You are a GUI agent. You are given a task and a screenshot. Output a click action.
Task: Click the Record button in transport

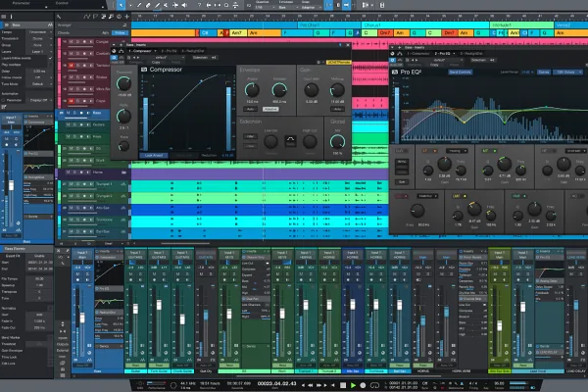tap(363, 385)
